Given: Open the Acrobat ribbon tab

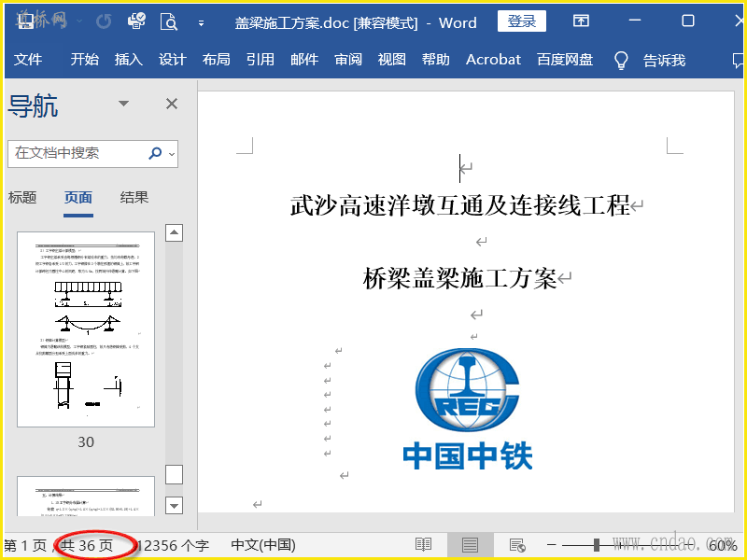Looking at the screenshot, I should (493, 60).
